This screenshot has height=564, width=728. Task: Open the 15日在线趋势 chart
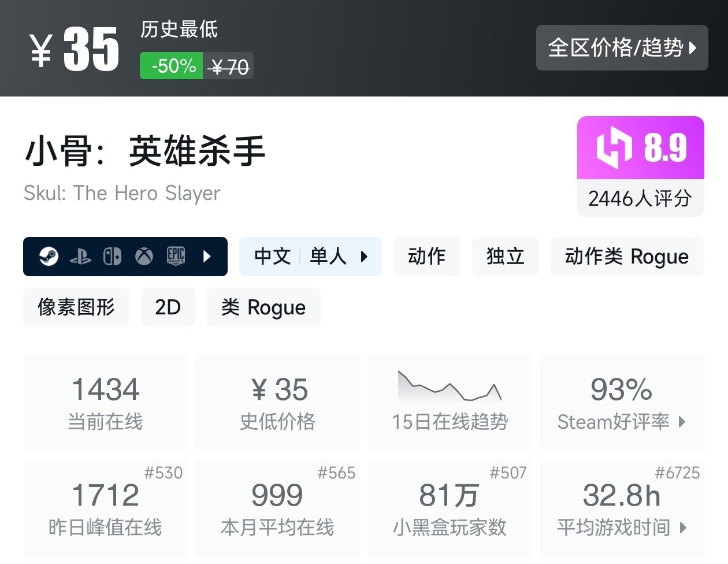point(450,403)
